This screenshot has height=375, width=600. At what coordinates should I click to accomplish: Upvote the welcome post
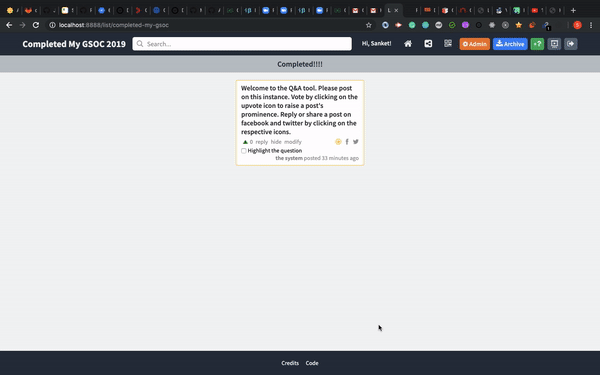click(x=245, y=142)
